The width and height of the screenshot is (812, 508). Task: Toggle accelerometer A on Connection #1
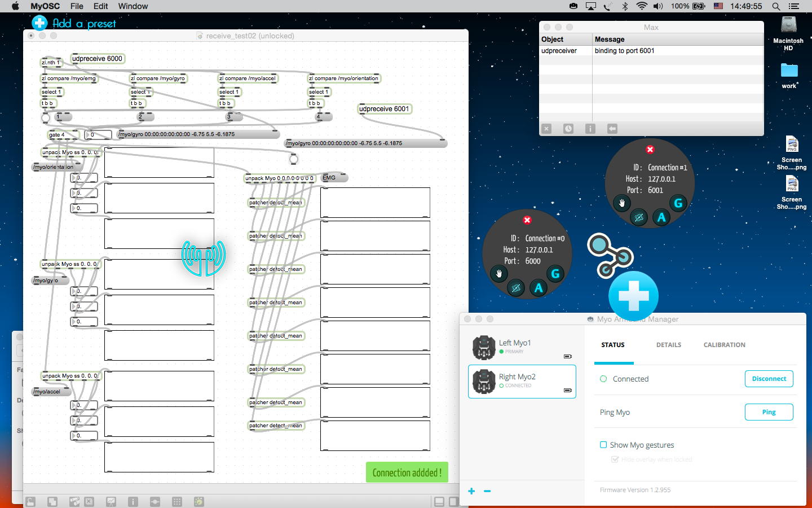(x=661, y=217)
